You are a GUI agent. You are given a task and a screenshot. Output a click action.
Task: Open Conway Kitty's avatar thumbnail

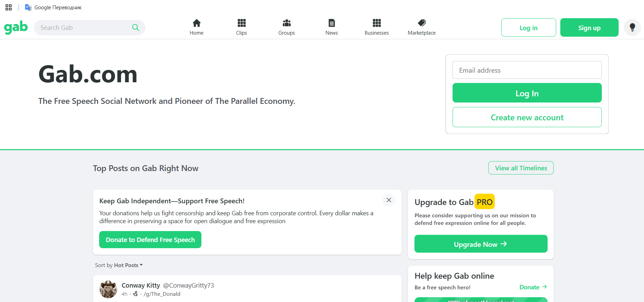[108, 289]
